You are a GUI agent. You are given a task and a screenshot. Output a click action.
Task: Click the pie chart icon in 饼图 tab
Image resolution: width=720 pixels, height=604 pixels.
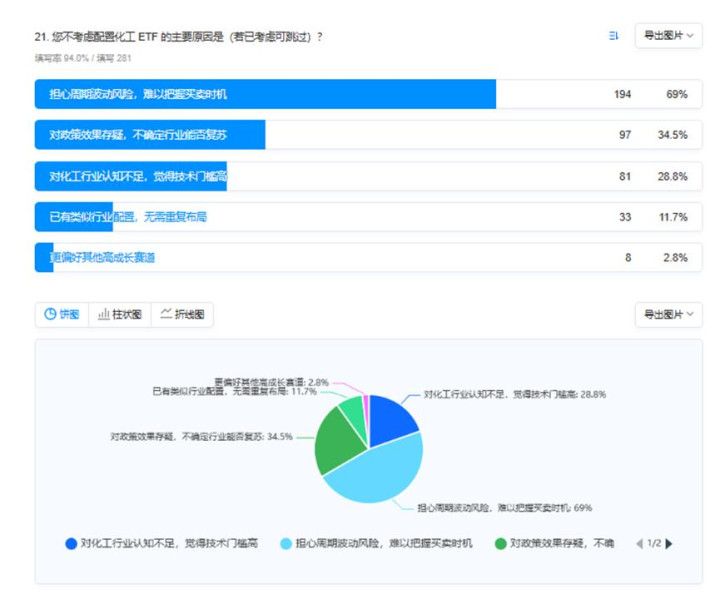[50, 314]
